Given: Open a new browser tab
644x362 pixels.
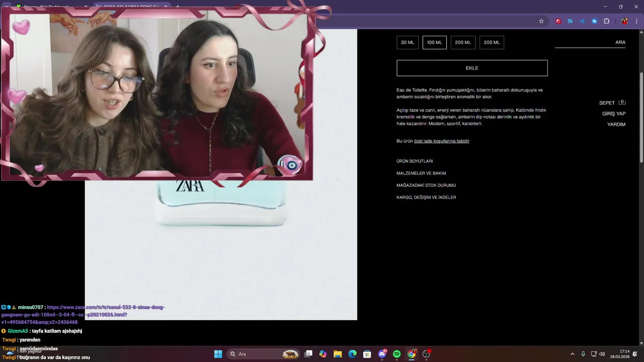Looking at the screenshot, I should coord(178,7).
